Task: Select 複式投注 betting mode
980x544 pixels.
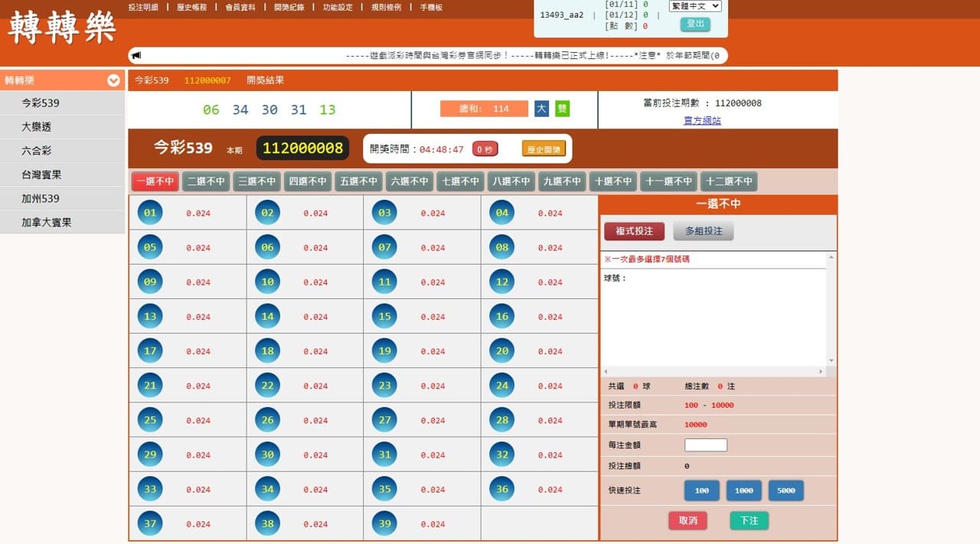Action: point(634,231)
